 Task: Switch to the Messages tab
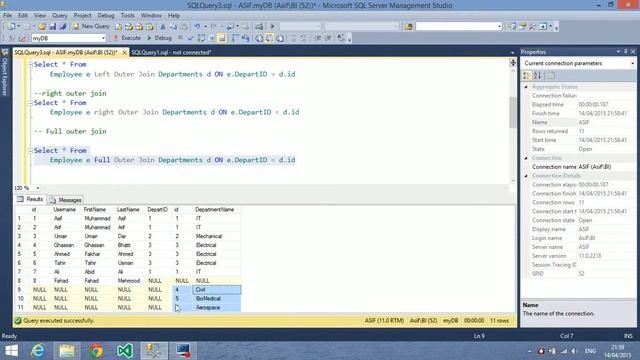coord(66,200)
